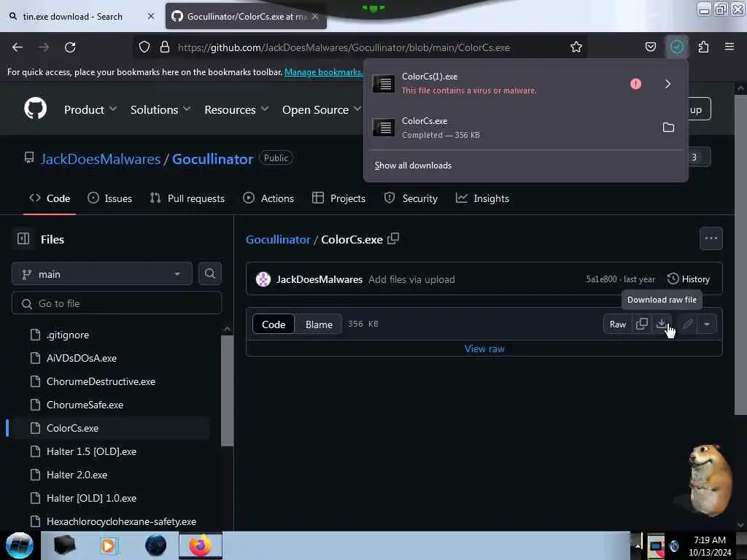
Task: Click Show all downloads
Action: (413, 166)
